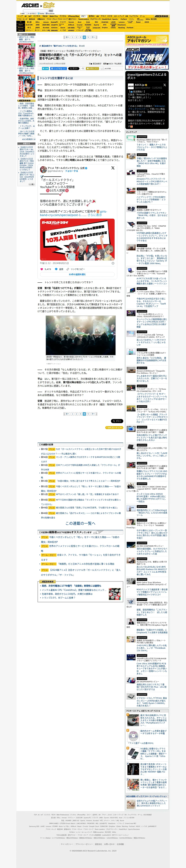Click 前へ in the top pagination
186x868 pixels.
click(x=67, y=37)
